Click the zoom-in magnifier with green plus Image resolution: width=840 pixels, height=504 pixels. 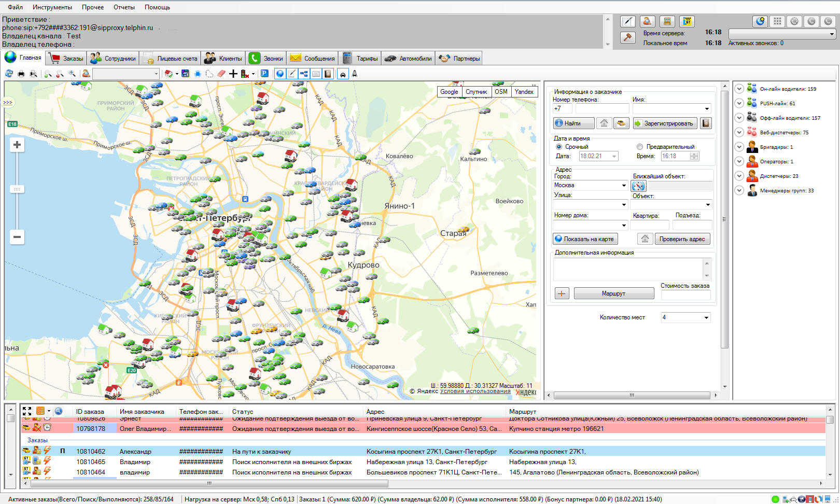coord(48,74)
